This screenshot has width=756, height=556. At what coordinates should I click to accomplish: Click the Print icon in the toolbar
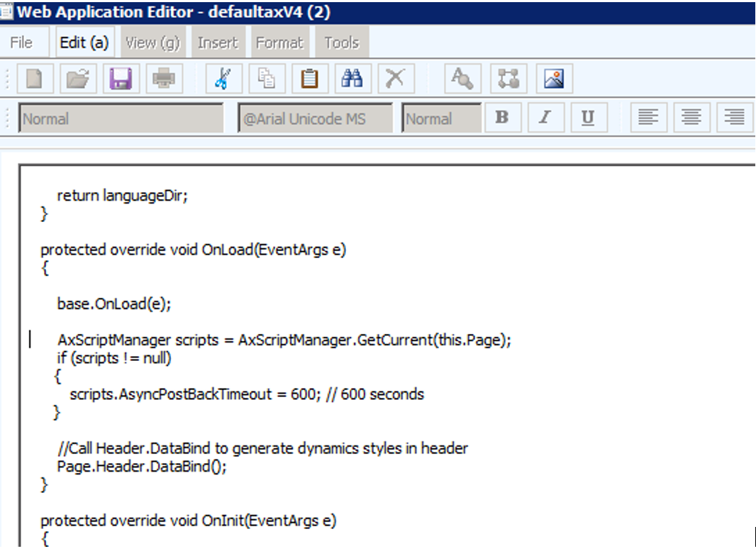[164, 79]
